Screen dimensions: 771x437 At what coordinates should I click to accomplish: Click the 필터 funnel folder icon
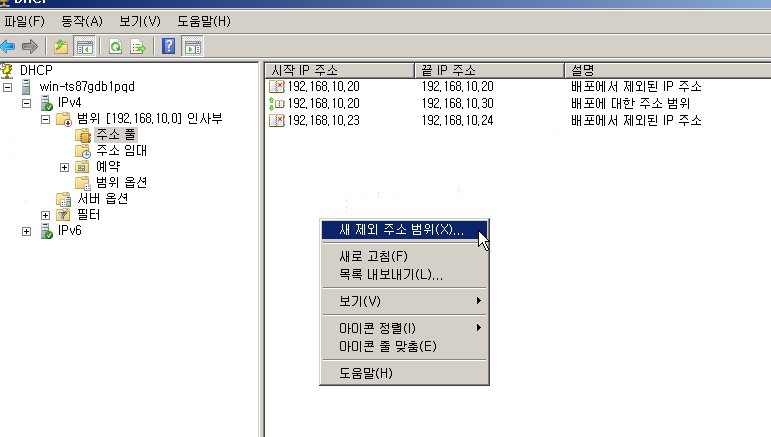(x=63, y=215)
